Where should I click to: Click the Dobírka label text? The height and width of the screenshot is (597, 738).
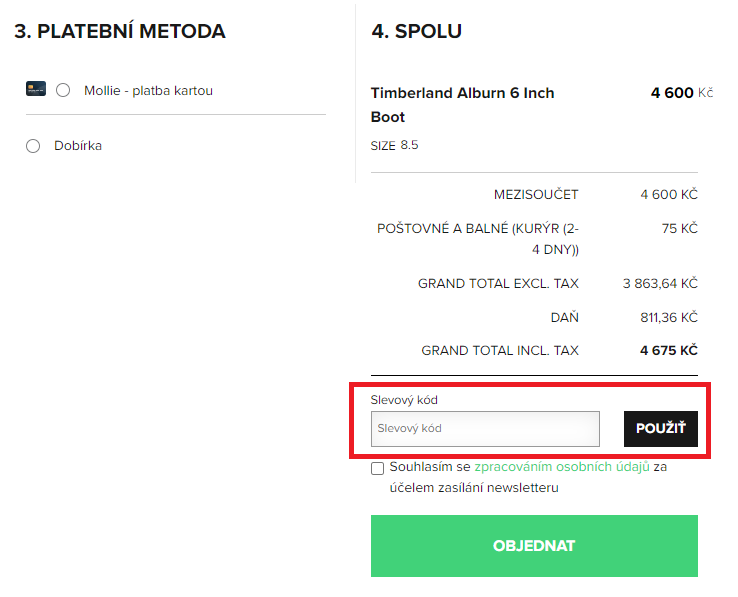pyautogui.click(x=78, y=145)
